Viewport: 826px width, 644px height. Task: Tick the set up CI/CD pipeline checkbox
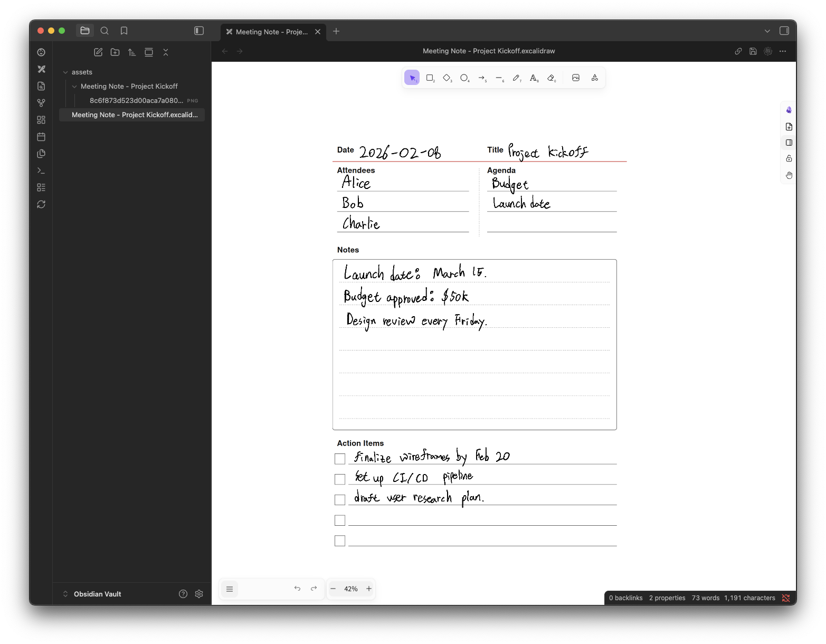339,479
